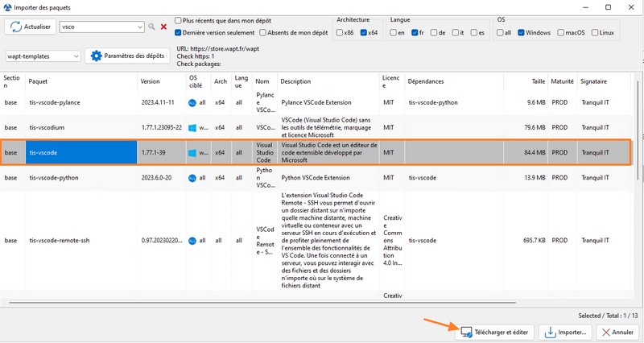This screenshot has width=644, height=343.
Task: Click inside the vsco search field
Action: click(x=97, y=27)
